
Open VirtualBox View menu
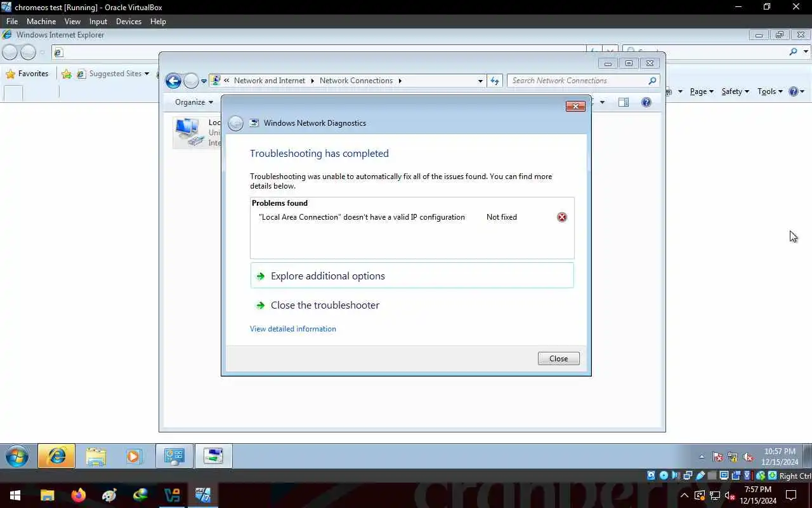pos(72,22)
